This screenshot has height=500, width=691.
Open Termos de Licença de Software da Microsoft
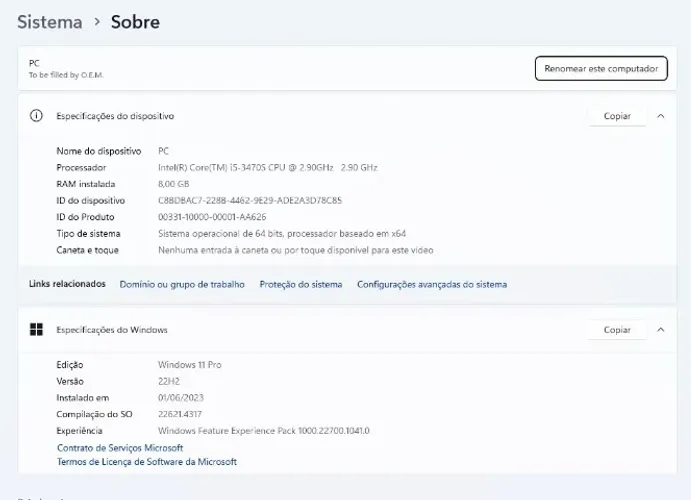coord(147,462)
